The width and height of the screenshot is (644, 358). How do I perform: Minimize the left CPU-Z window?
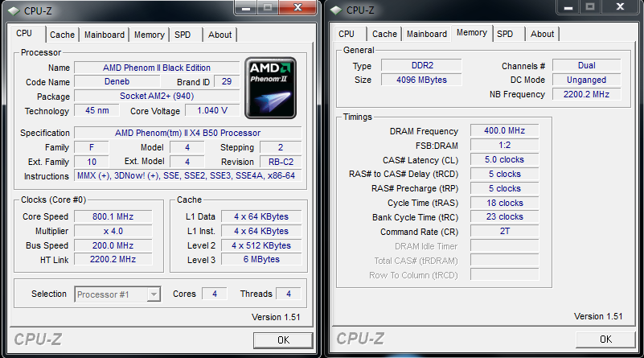246,8
